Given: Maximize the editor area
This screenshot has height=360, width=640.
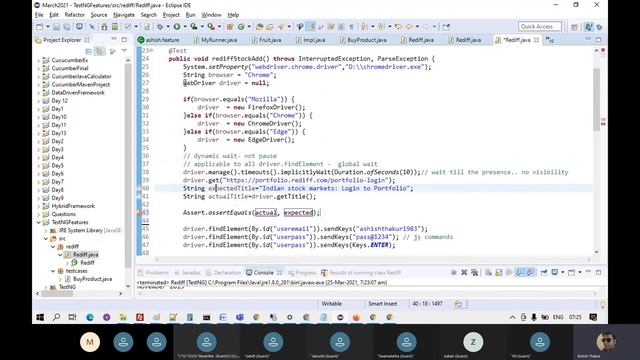Looking at the screenshot, I should tap(598, 40).
